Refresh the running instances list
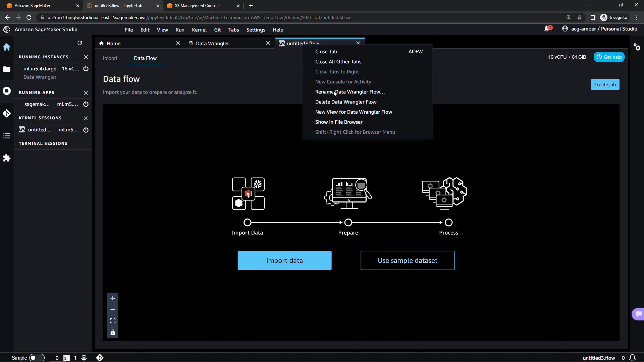Screen dimensions: 644x362 coord(80,43)
